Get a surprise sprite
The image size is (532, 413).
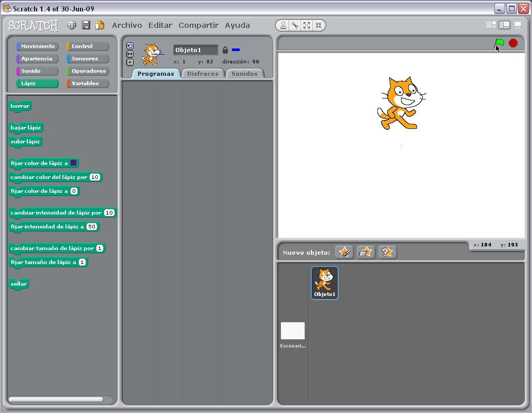tap(388, 252)
